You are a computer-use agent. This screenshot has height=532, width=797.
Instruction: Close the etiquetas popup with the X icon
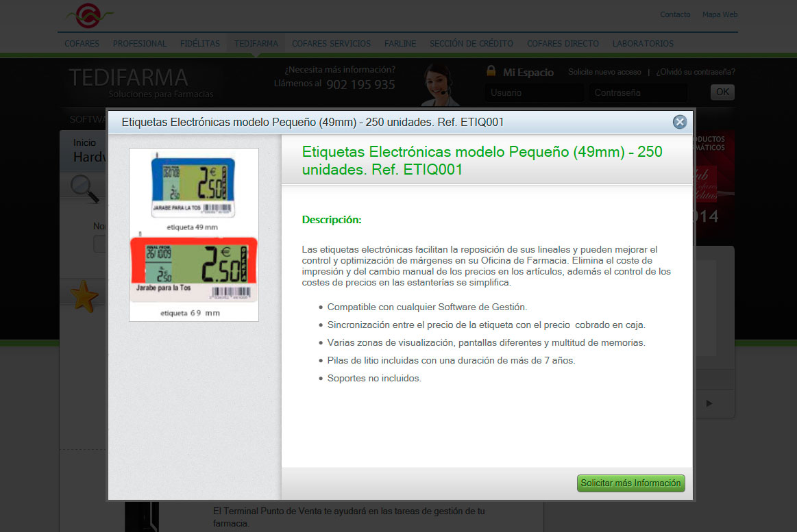coord(679,122)
